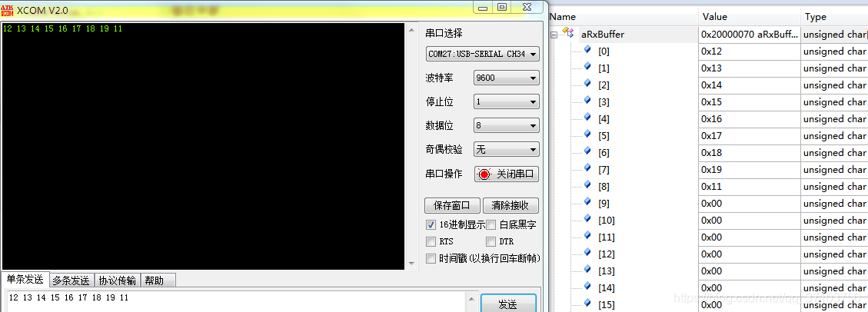Screen dimensions: 868x312
Task: Click the blue diamond icon of element [13]
Action: click(587, 270)
